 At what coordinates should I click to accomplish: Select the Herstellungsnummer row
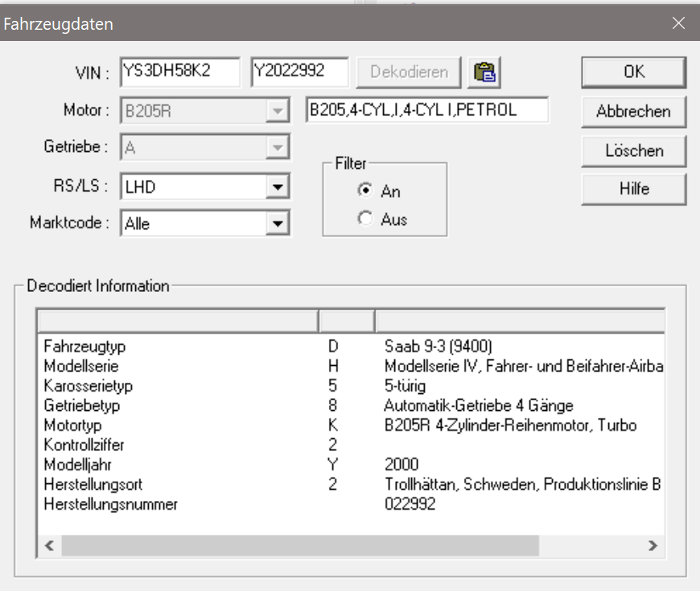coord(352,504)
